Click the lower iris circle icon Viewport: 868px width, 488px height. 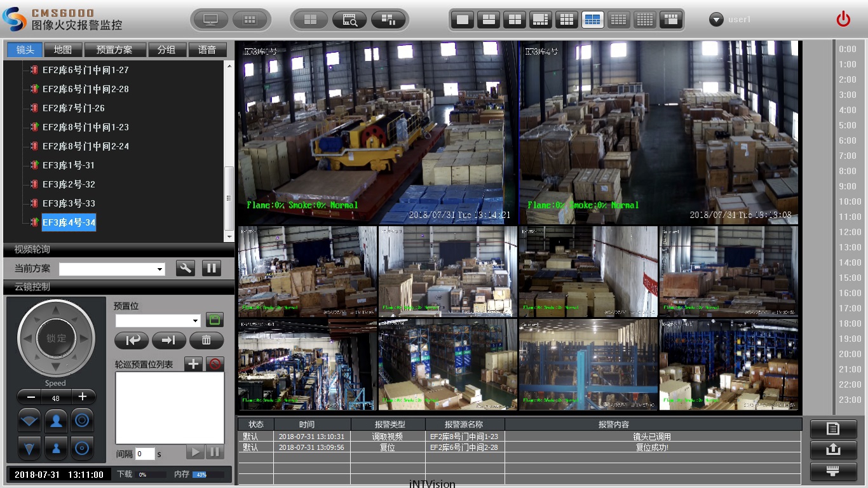(82, 448)
